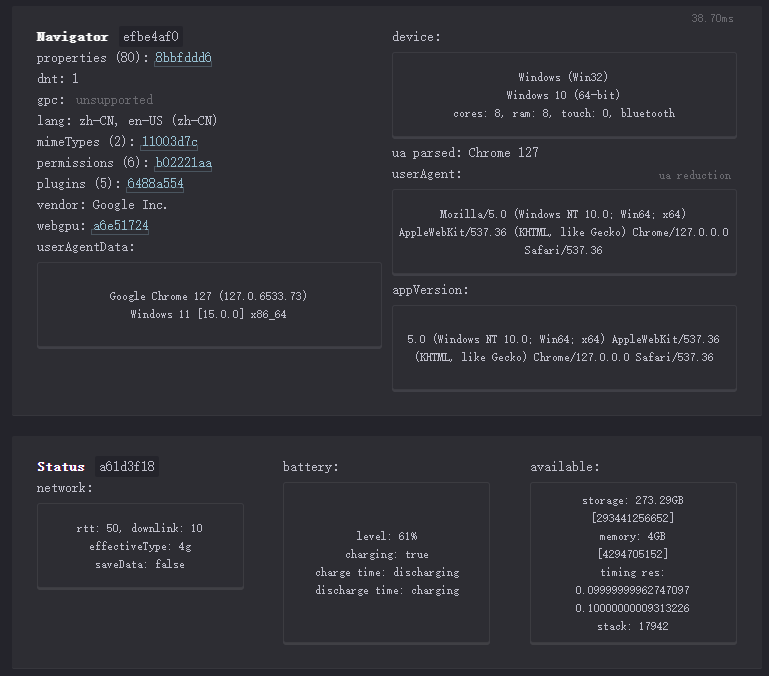Open the properties hash link 8bbfddd6
769x676 pixels.
(x=183, y=58)
